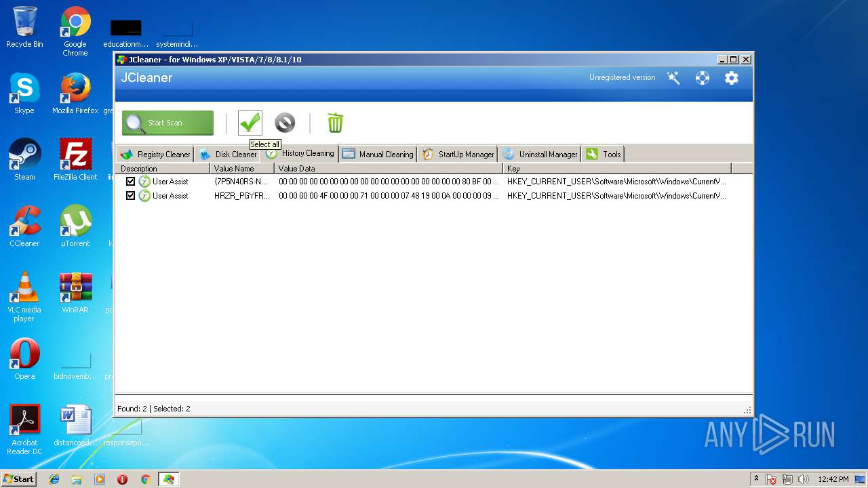Select the History Cleaning tab
This screenshot has height=488, width=868.
click(x=300, y=153)
